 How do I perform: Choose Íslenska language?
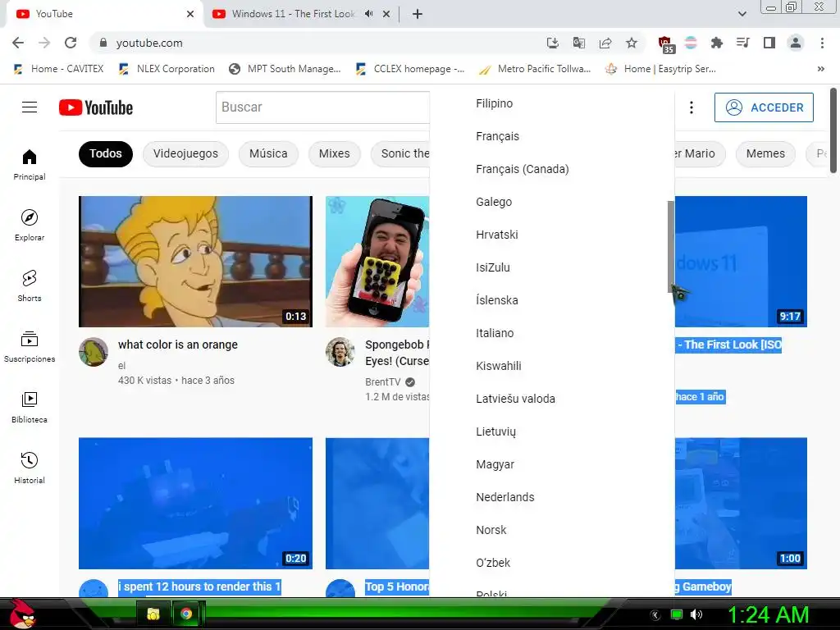[x=552, y=300]
